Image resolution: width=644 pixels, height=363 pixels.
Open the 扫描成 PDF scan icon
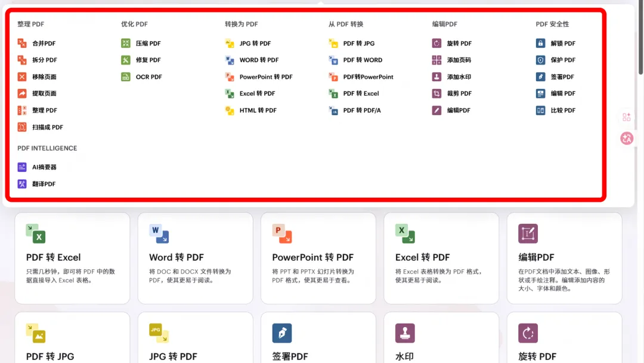tap(22, 127)
